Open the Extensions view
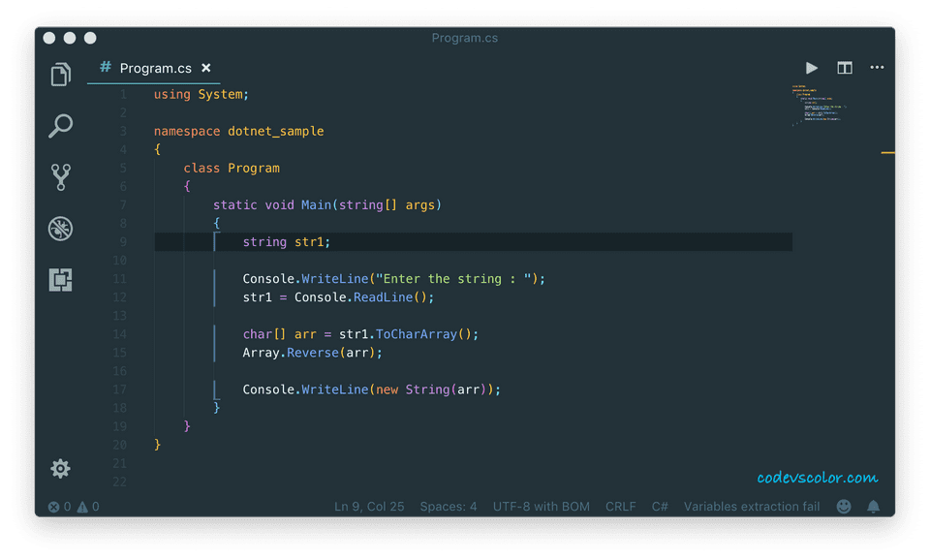 click(60, 280)
